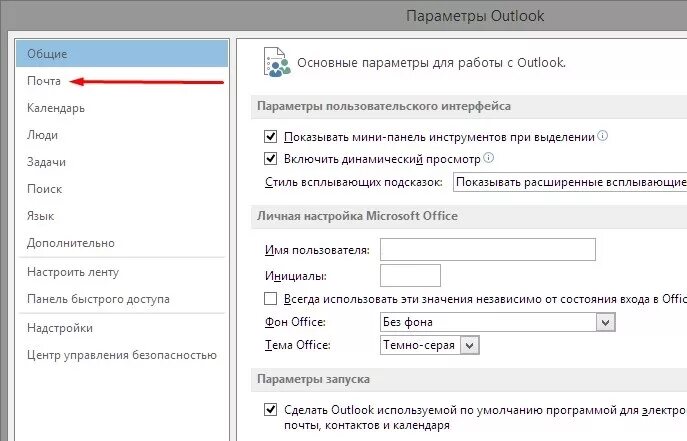Toggle Включить динамический просмотр checkbox

270,158
